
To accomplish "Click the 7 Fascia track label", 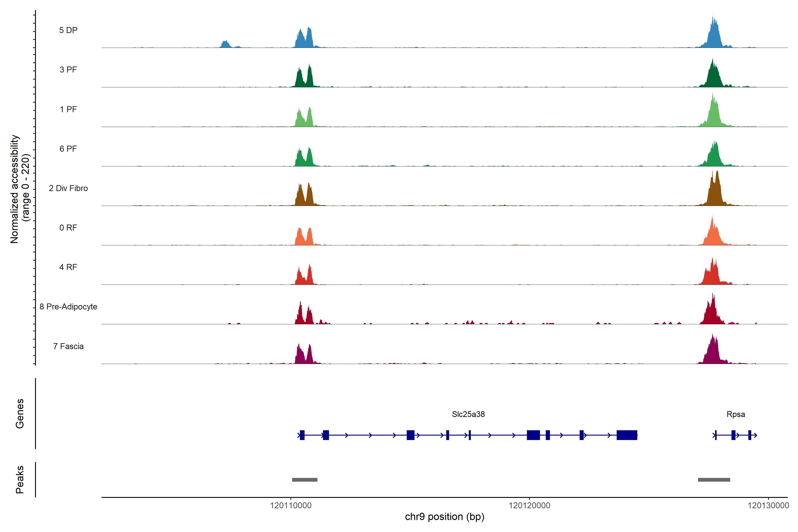I will (68, 346).
